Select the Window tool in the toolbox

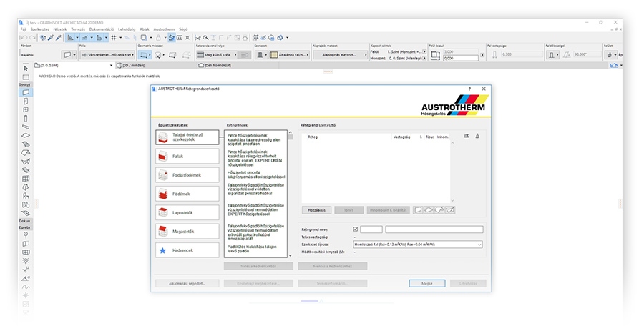pos(26,109)
